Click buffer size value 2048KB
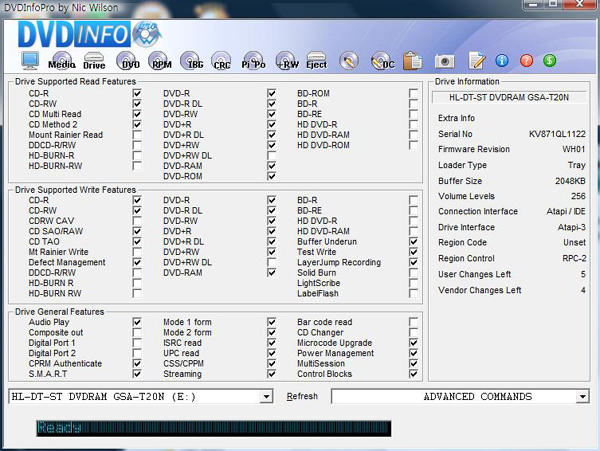This screenshot has width=600, height=451. 570,181
